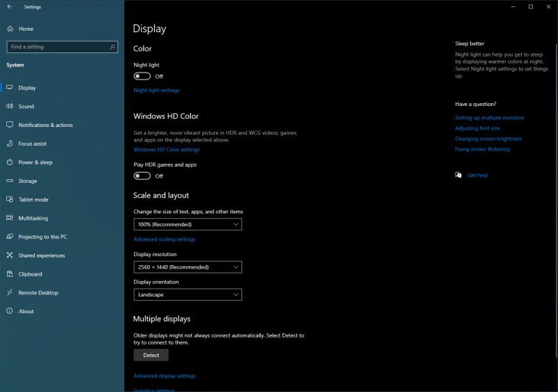Click the Power & sleep icon
Image resolution: width=558 pixels, height=392 pixels.
(x=10, y=163)
